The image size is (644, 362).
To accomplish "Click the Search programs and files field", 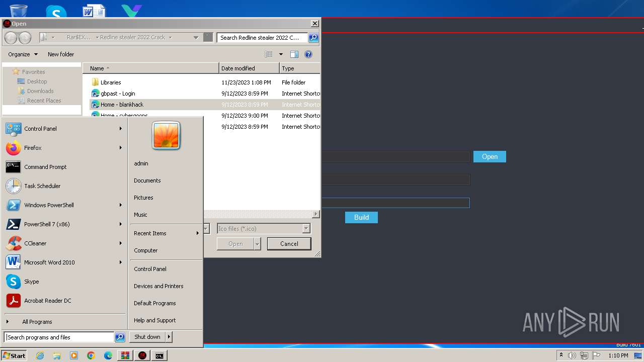I will coord(59,337).
